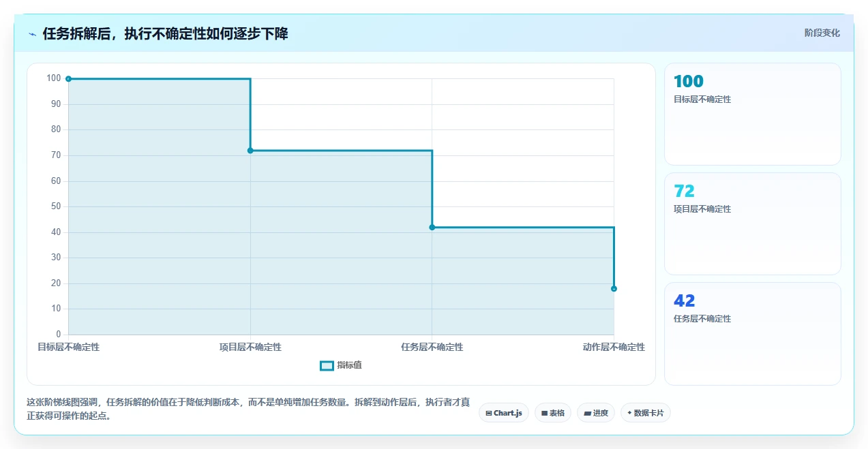Click the data point at value 100
The width and height of the screenshot is (868, 449).
68,79
